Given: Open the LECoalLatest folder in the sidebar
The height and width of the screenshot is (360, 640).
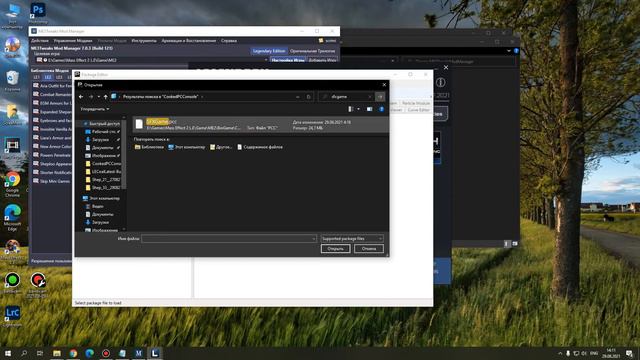Looking at the screenshot, I should [x=103, y=171].
